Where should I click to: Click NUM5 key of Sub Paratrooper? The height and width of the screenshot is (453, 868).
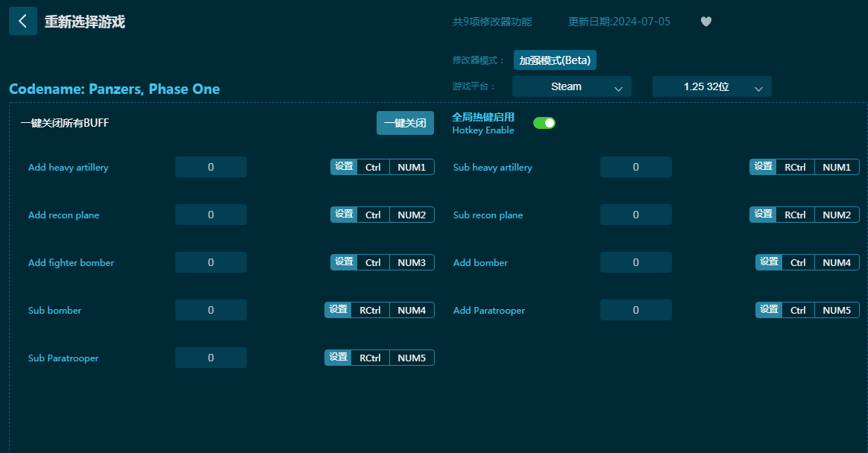click(x=412, y=358)
